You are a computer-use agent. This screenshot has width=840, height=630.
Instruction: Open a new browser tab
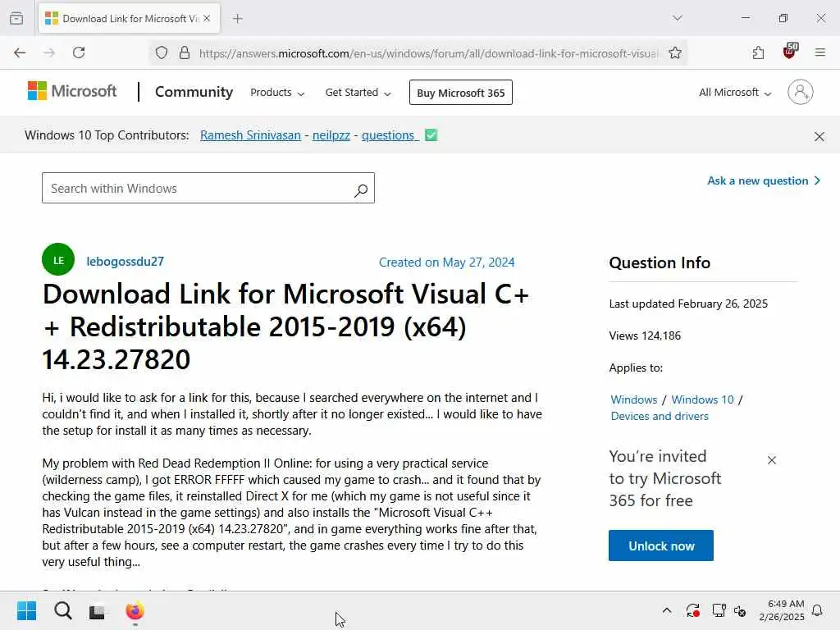(x=238, y=18)
